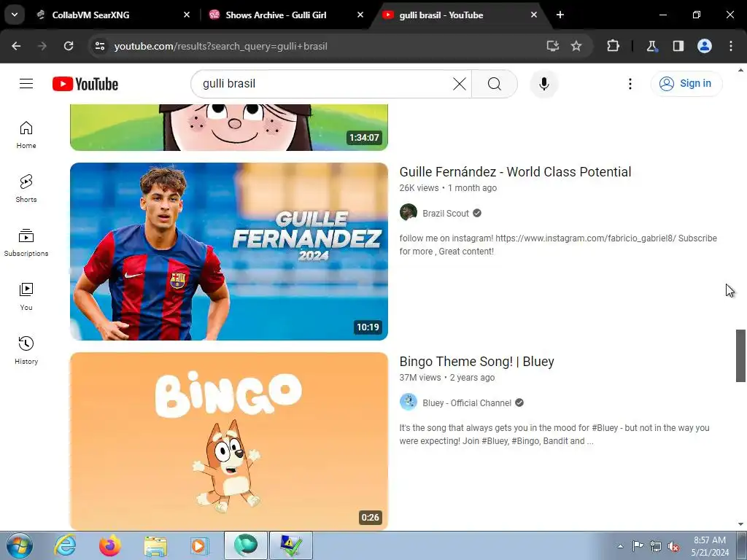
Task: Open Shorts in the sidebar
Action: [x=26, y=189]
